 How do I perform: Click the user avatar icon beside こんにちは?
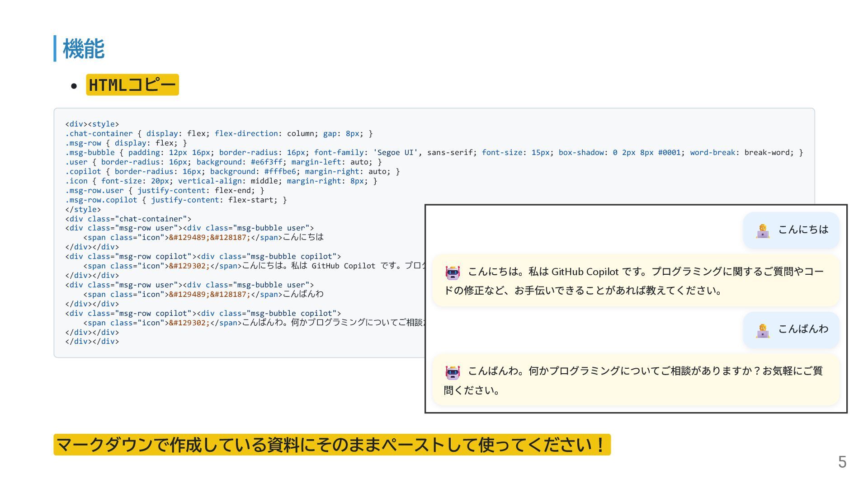tap(763, 231)
